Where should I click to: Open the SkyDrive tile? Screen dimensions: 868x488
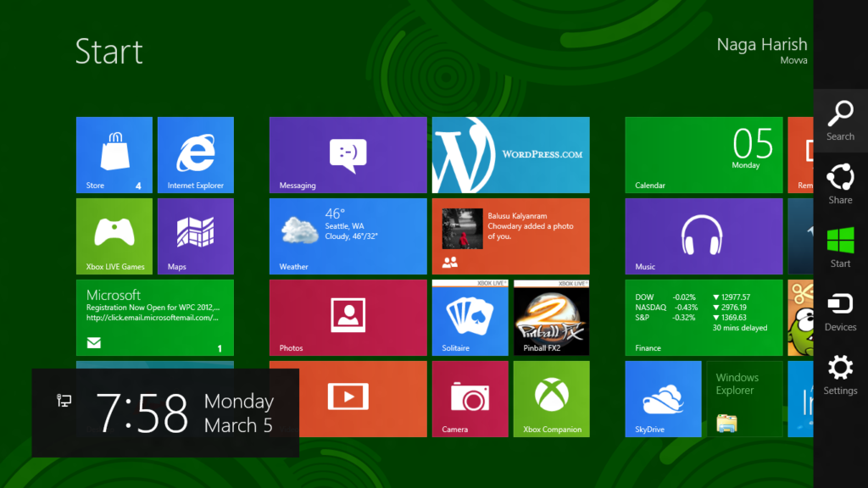(663, 399)
